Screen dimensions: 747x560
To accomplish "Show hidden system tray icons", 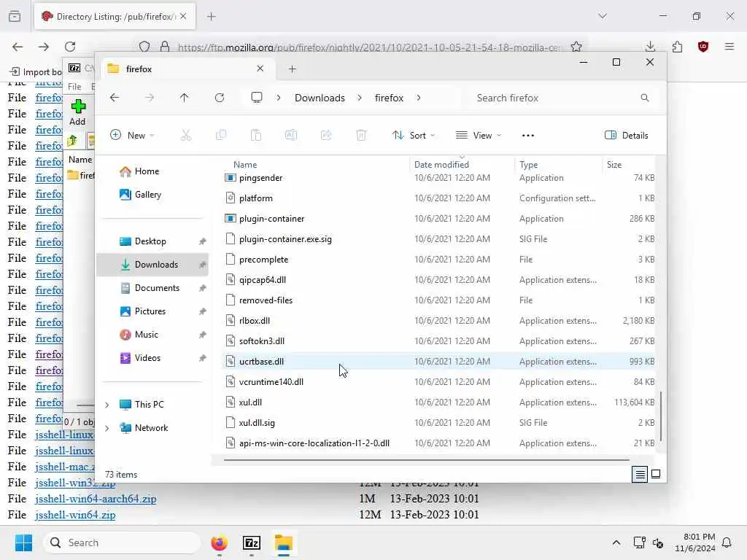I will [x=616, y=542].
